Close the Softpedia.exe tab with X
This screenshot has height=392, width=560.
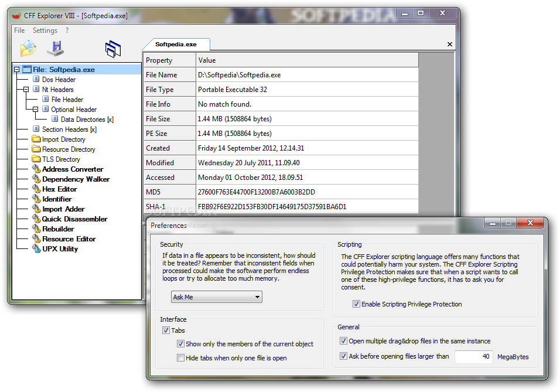[450, 44]
